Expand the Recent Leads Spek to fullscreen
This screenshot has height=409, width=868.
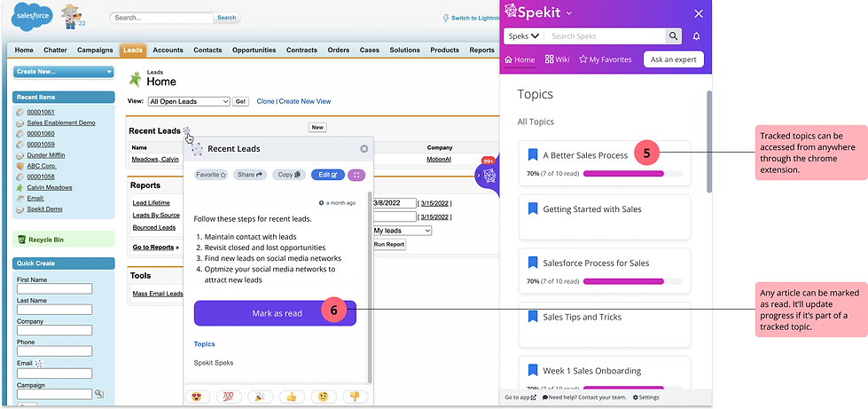click(356, 175)
